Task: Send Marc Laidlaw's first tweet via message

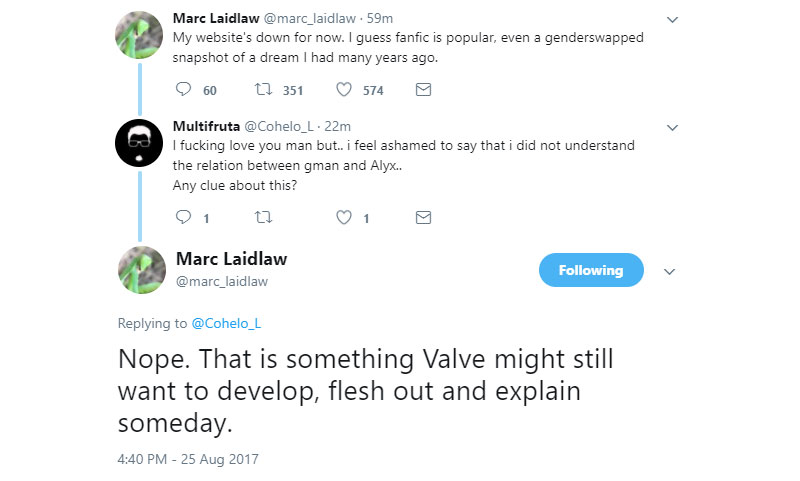Action: [423, 90]
